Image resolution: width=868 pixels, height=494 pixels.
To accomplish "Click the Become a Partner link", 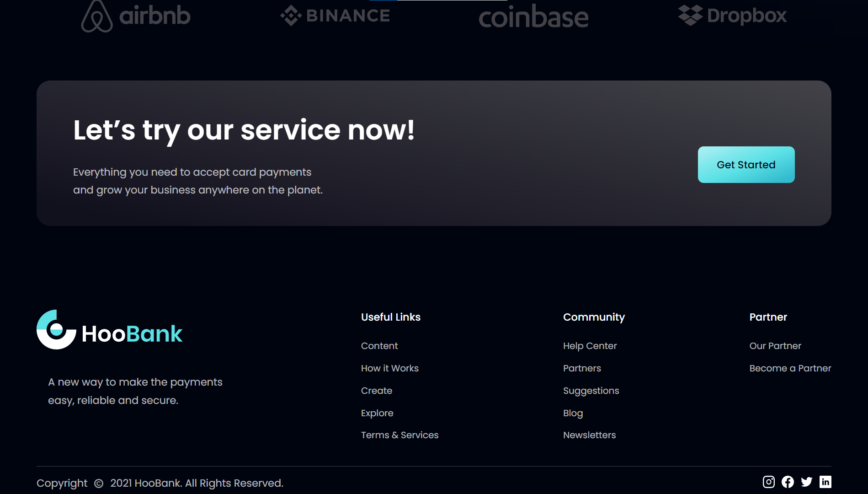I will (x=790, y=368).
